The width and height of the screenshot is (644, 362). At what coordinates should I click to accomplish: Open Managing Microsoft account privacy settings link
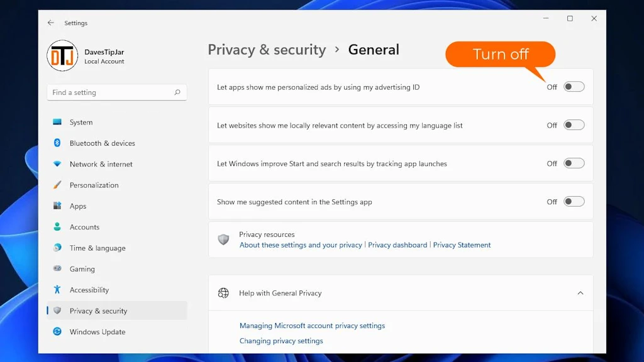[x=312, y=326]
